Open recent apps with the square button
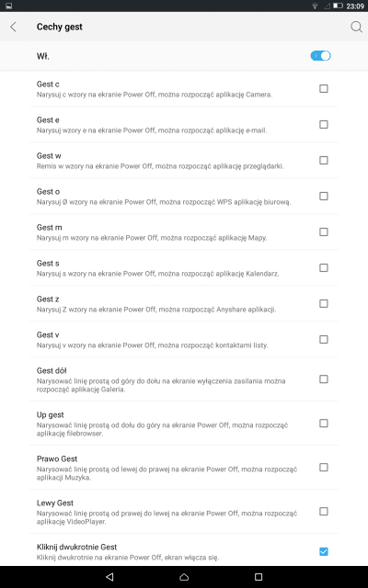 coord(259,577)
